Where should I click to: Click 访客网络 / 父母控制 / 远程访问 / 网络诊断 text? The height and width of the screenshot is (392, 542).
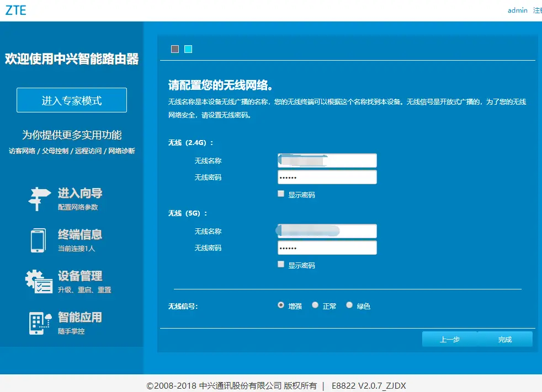(72, 151)
